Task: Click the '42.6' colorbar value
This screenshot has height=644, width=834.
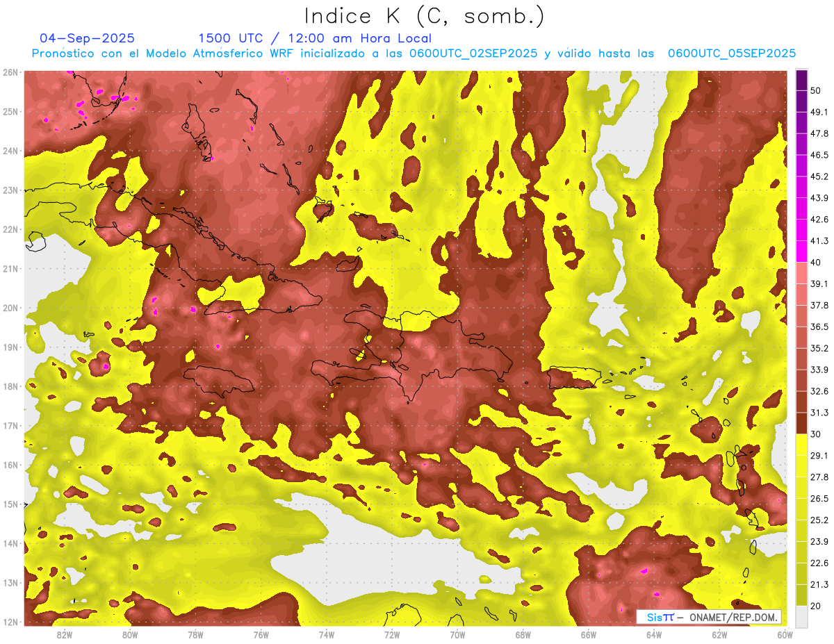Action: click(819, 220)
